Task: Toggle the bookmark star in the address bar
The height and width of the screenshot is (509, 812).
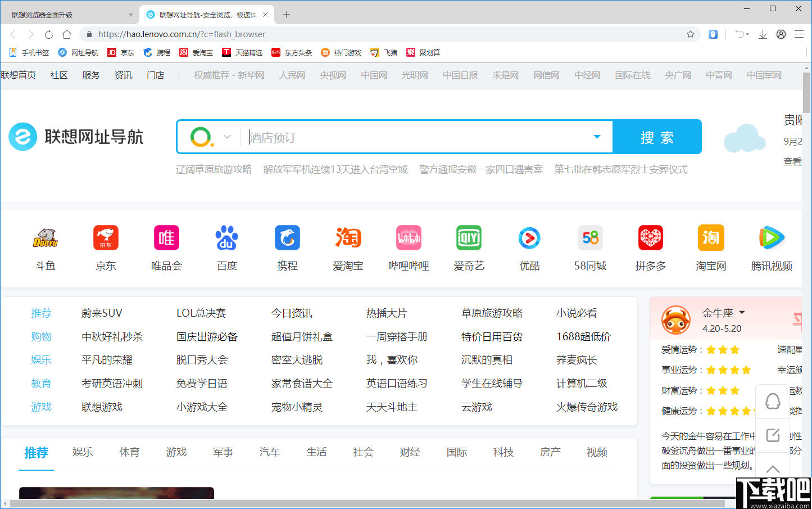Action: click(x=691, y=34)
